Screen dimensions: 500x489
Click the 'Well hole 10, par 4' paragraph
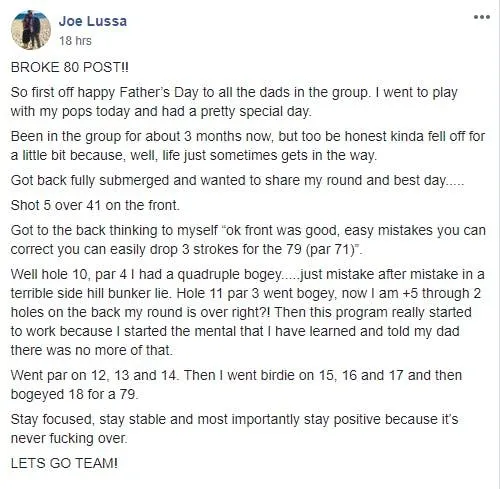(x=247, y=312)
